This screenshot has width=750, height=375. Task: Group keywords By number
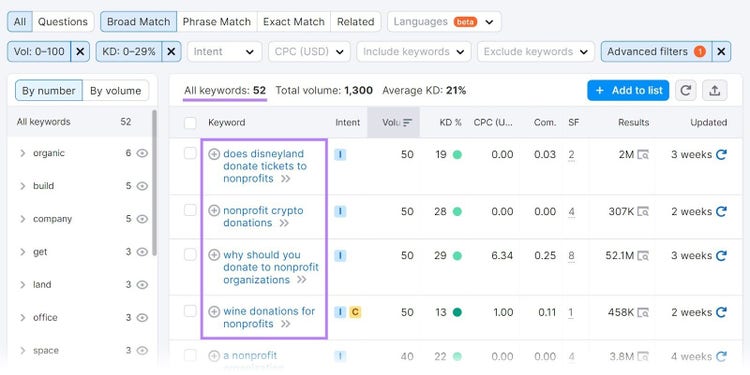49,91
